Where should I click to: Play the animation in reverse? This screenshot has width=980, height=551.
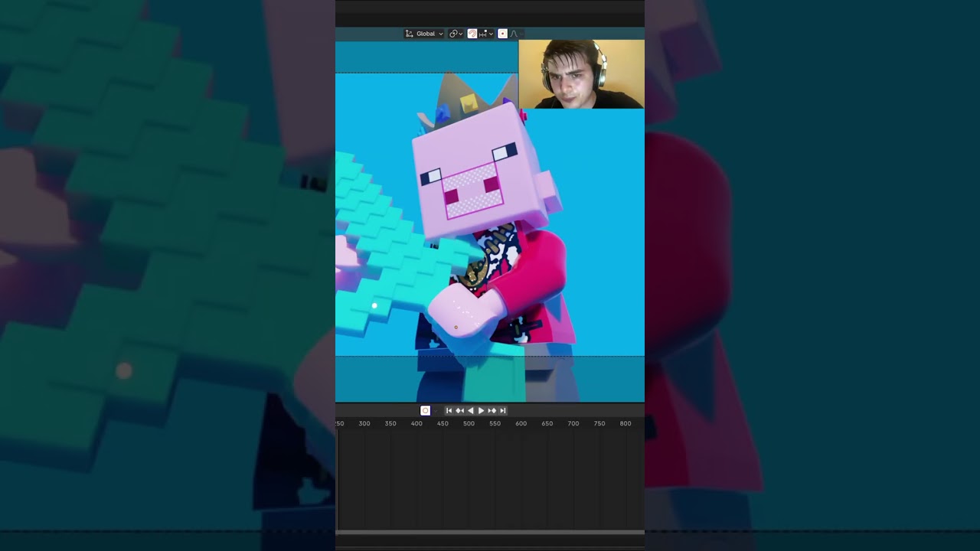click(x=470, y=411)
